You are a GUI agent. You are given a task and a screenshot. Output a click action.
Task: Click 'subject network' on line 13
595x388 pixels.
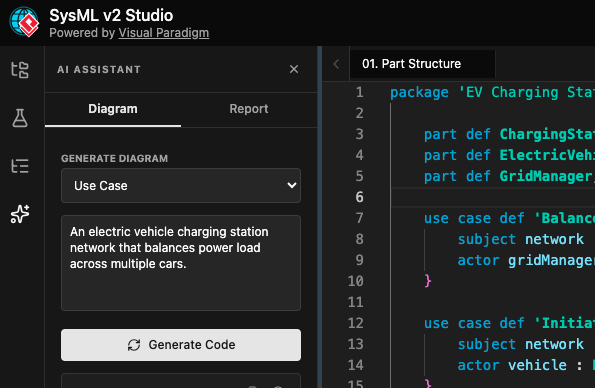521,344
